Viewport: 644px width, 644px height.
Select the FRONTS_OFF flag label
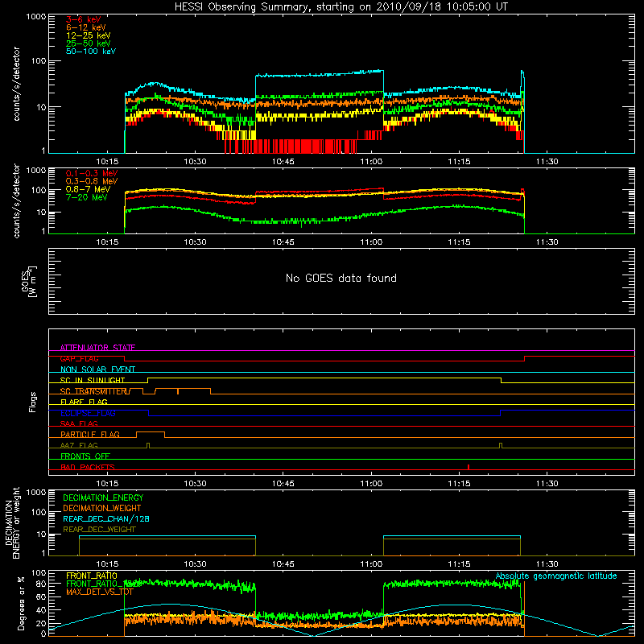coord(85,456)
